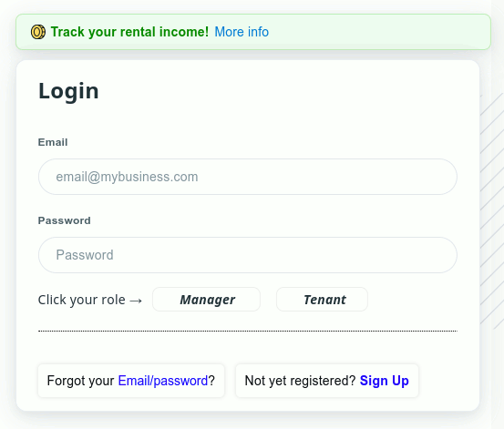Image resolution: width=504 pixels, height=429 pixels.
Task: Focus the email@mybusiness.com input field
Action: click(248, 177)
